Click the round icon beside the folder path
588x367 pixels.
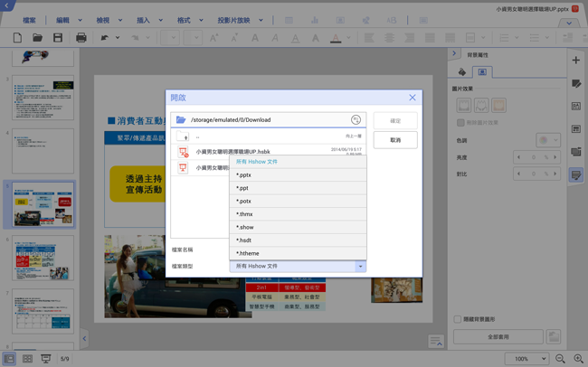[x=356, y=119]
